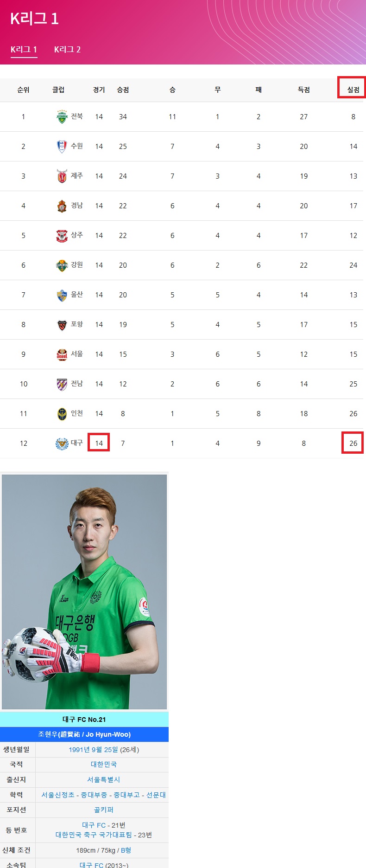Click the 승점 column header

pos(123,90)
